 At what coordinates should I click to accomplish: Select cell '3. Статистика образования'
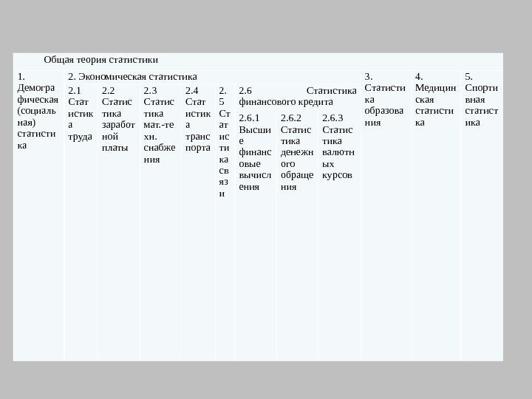tap(386, 216)
